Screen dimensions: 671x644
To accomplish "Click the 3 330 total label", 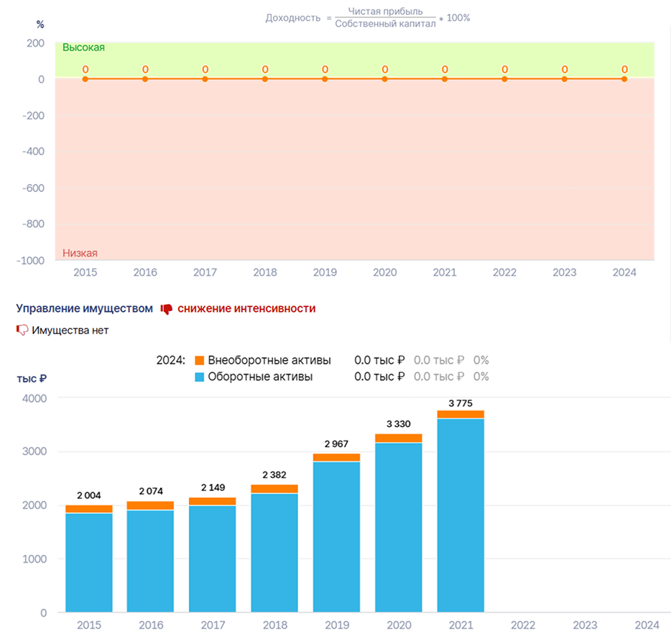I will (399, 424).
